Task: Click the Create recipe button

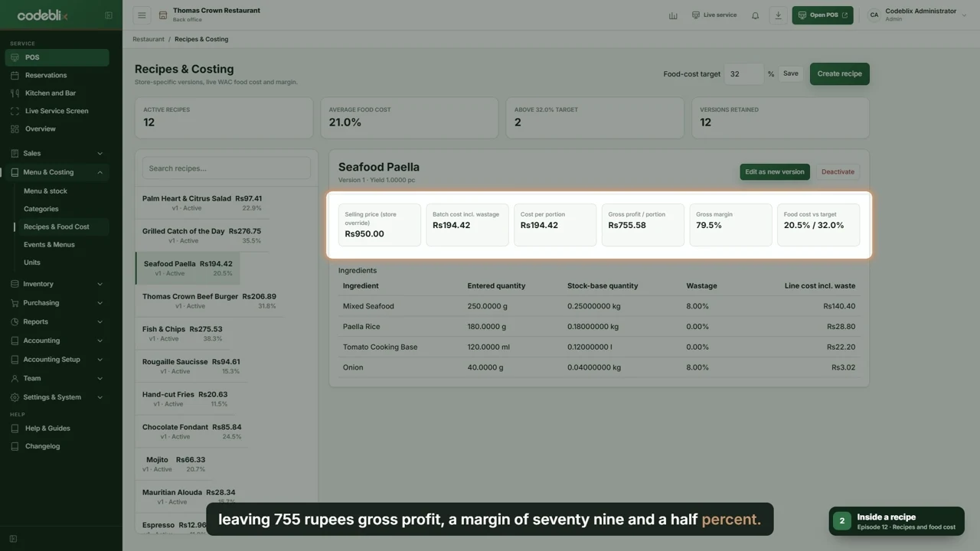Action: pos(839,73)
